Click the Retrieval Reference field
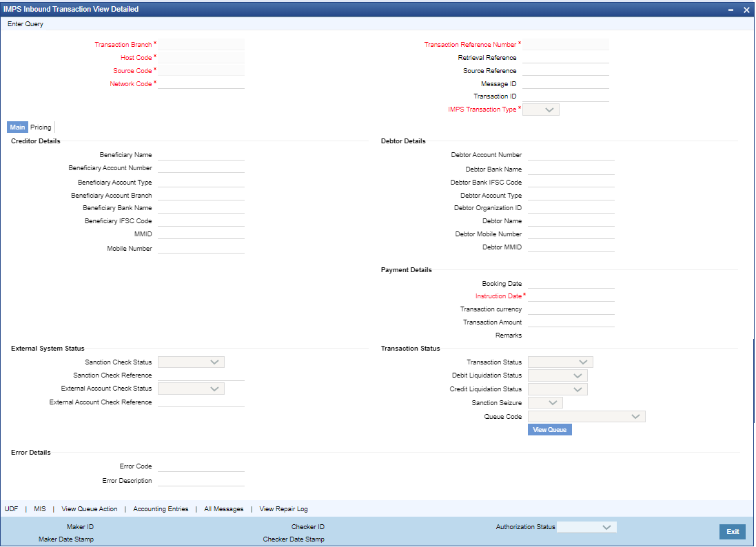 [x=566, y=57]
